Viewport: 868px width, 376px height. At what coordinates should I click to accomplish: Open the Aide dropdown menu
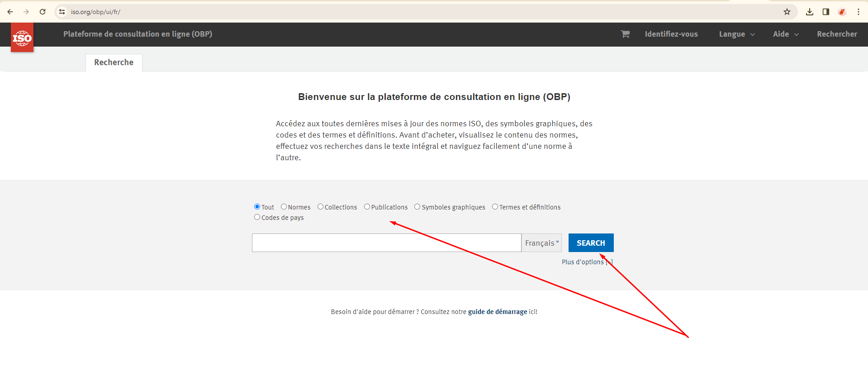pos(786,34)
